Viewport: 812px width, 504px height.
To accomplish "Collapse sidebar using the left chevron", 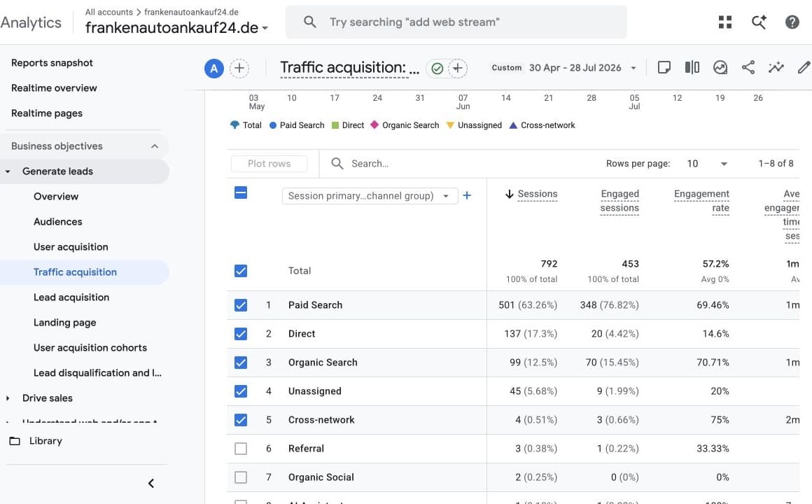I will [x=150, y=483].
